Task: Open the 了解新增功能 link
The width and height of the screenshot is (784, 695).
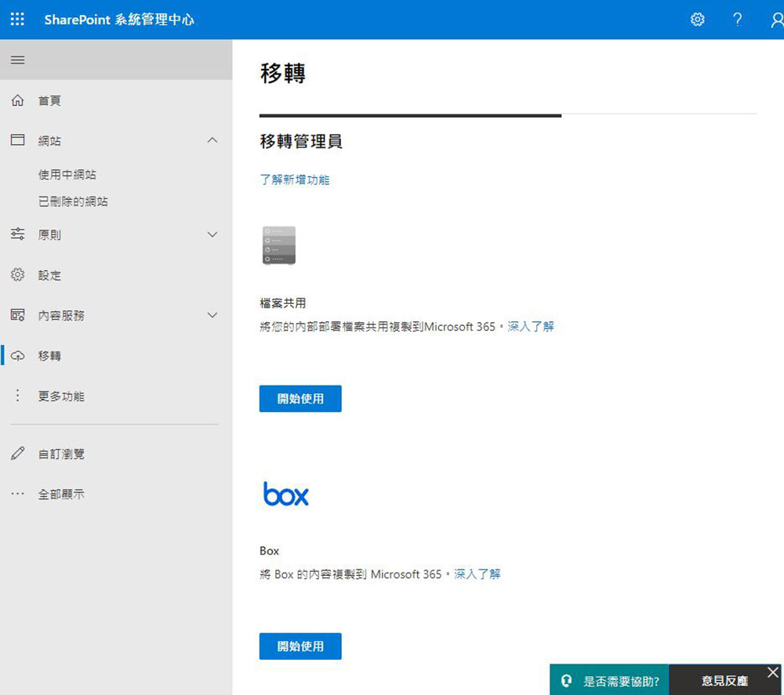Action: 295,180
